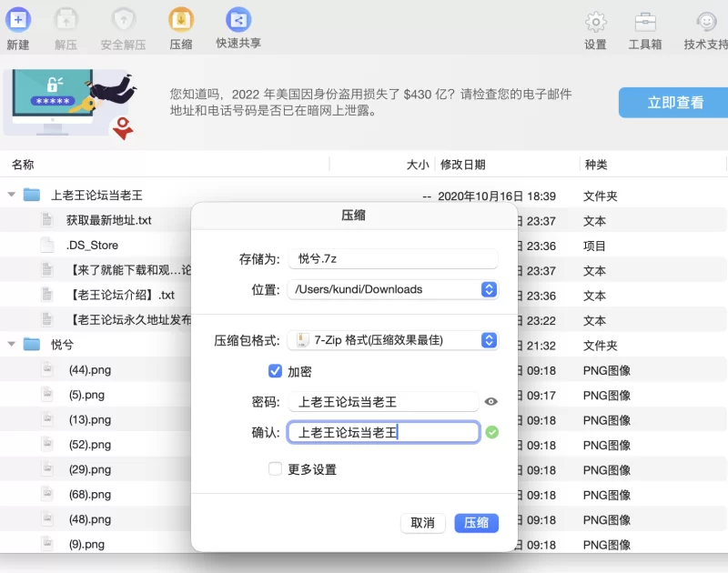Open 技术支持 support icon
The width and height of the screenshot is (728, 573).
click(x=706, y=22)
